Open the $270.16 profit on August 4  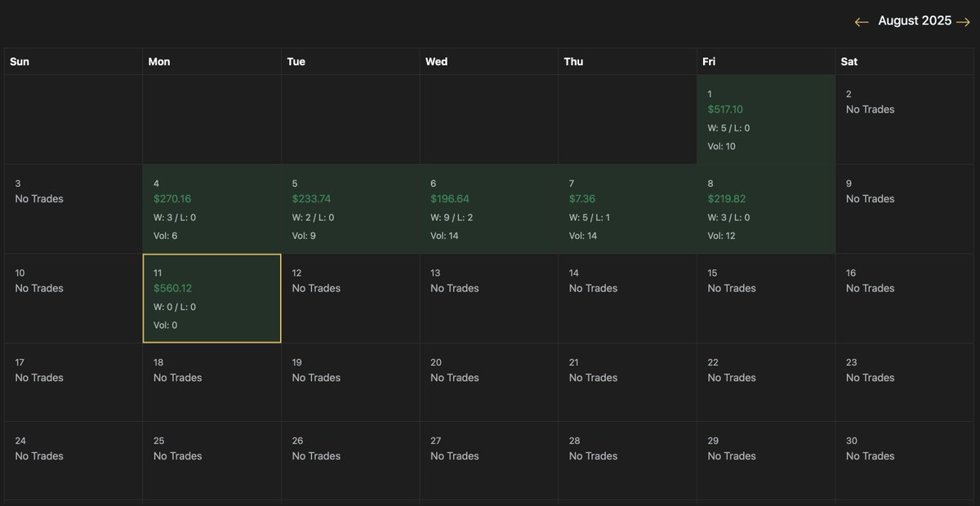point(172,199)
